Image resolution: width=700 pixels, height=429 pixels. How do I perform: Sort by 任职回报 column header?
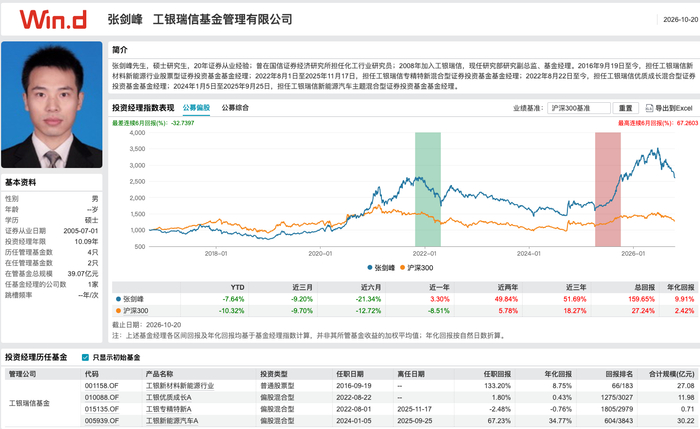(x=497, y=374)
